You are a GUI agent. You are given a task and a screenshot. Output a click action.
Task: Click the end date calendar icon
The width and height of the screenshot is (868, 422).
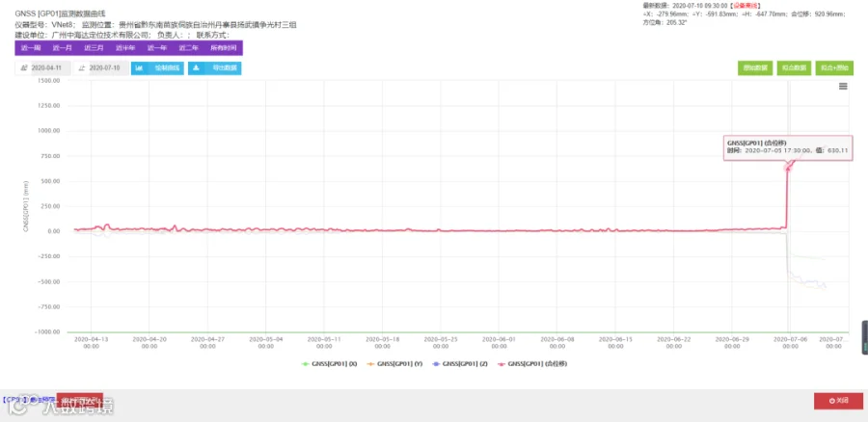[82, 68]
